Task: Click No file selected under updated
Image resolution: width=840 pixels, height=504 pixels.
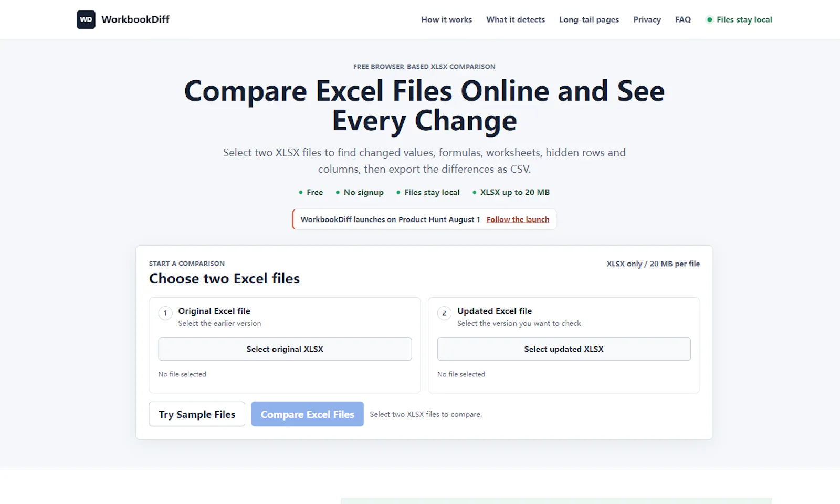Action: [461, 374]
